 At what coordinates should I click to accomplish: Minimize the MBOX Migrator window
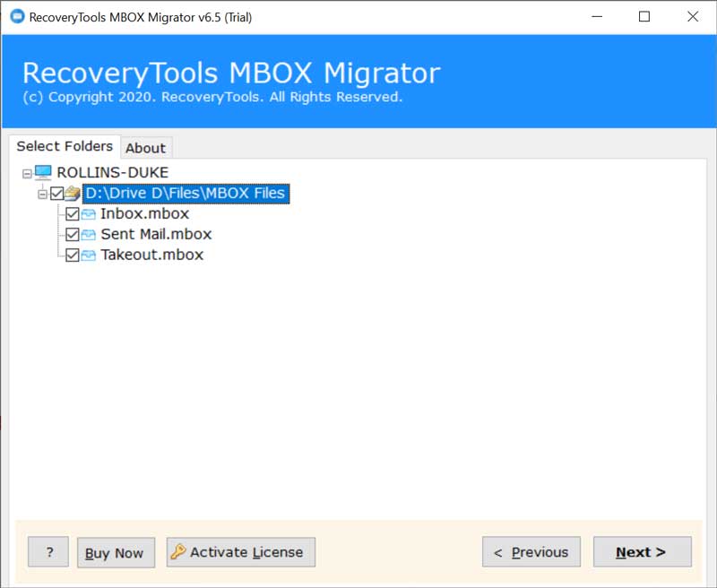[x=597, y=17]
